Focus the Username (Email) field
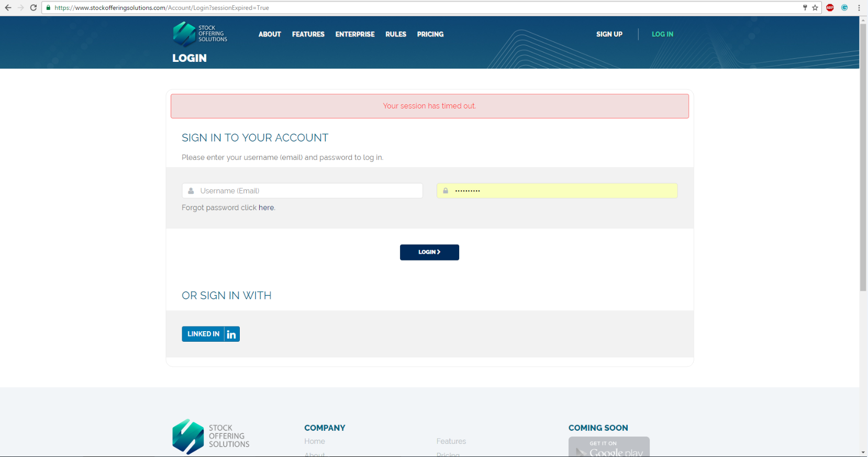Viewport: 868px width, 457px height. [x=303, y=191]
